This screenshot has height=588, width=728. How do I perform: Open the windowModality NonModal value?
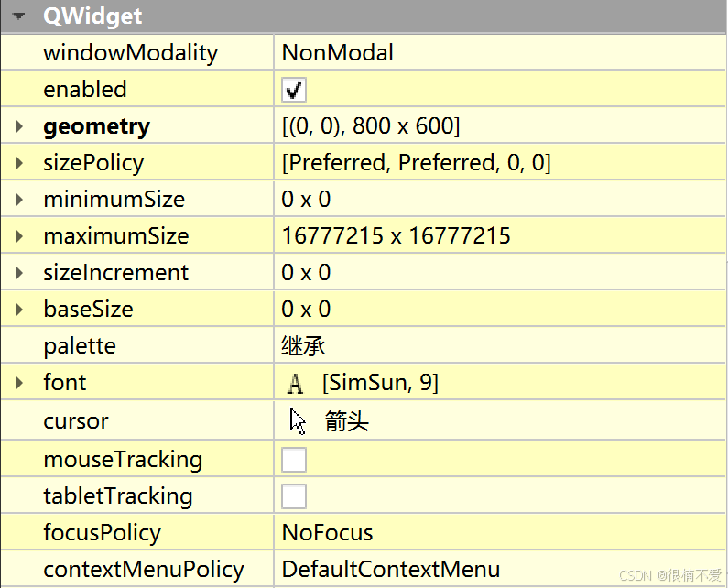500,52
